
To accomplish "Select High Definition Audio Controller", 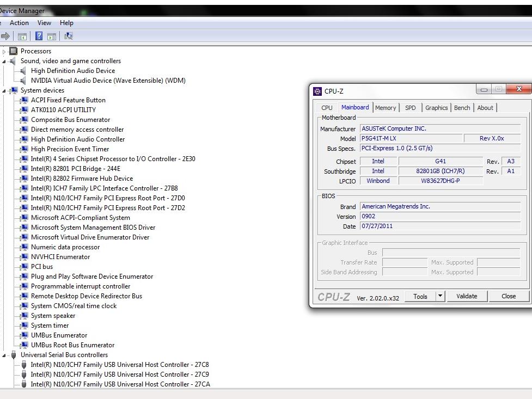I will 78,139.
